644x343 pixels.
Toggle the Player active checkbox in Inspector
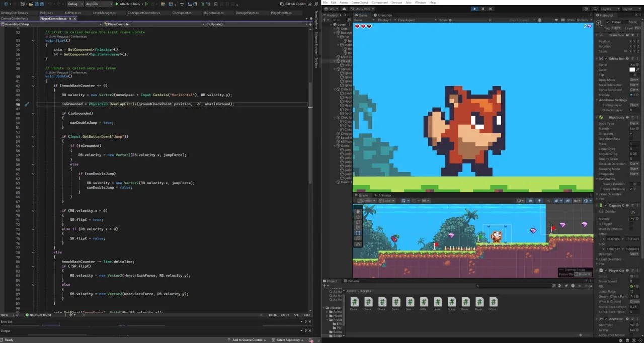pos(607,22)
